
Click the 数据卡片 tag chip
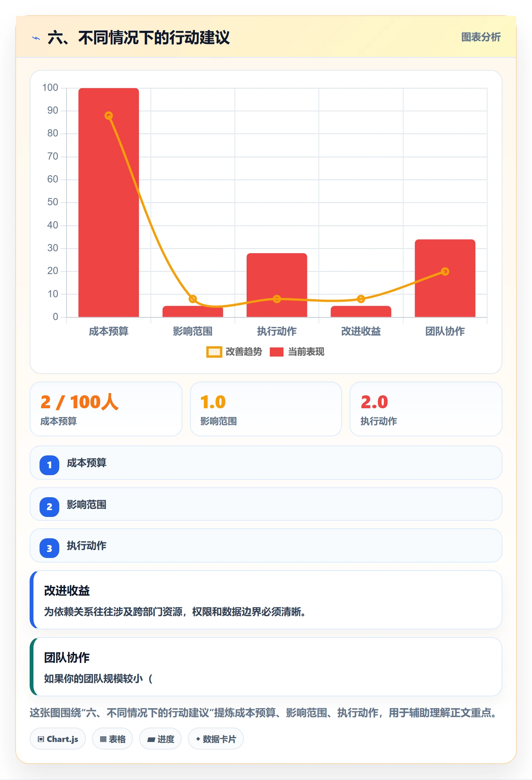pos(216,739)
